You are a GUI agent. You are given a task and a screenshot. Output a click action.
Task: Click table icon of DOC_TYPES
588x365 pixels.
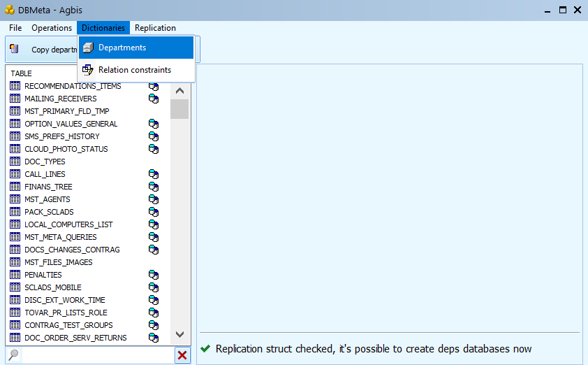click(15, 162)
